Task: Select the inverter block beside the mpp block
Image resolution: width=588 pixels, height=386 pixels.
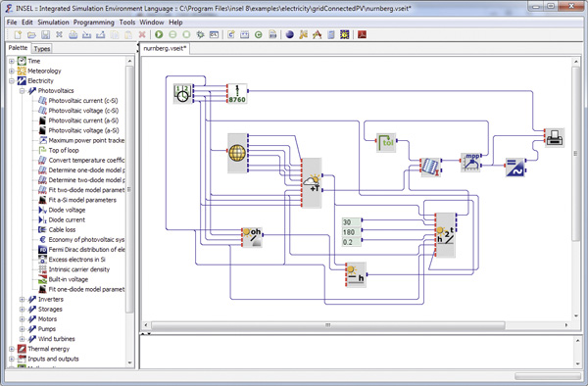Action: pyautogui.click(x=515, y=167)
